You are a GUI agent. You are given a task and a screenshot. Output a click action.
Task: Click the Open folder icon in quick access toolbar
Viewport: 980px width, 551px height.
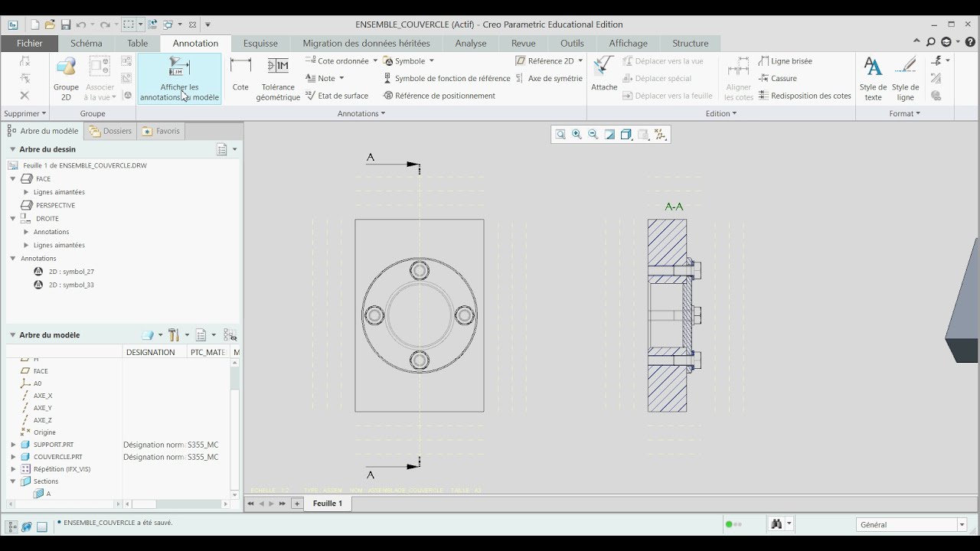tap(50, 24)
